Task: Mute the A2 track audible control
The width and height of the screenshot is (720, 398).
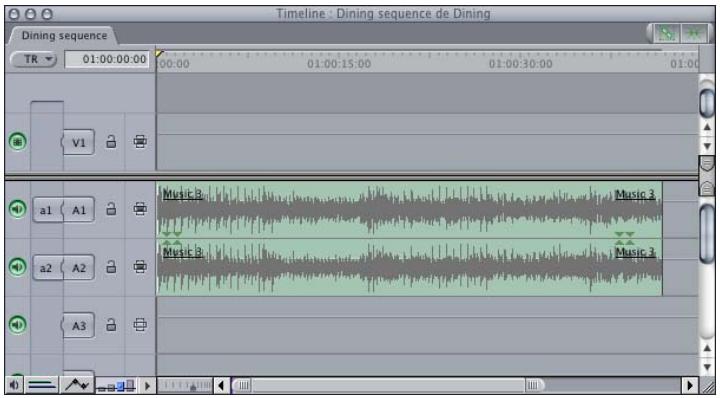Action: click(17, 267)
